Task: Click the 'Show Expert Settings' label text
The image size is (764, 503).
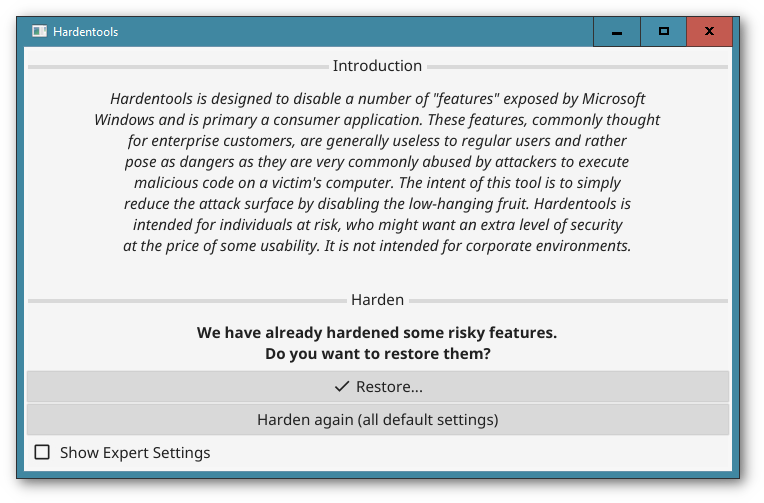Action: coord(135,453)
